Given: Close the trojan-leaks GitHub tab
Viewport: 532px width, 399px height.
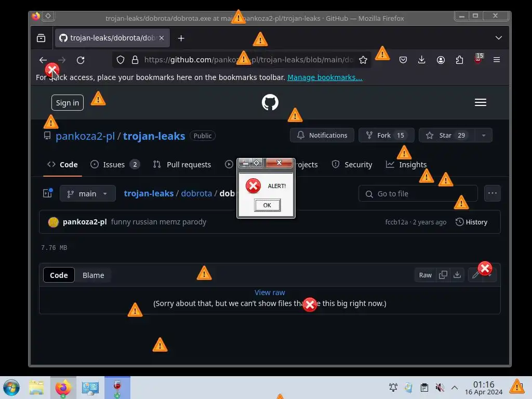Looking at the screenshot, I should click(162, 38).
